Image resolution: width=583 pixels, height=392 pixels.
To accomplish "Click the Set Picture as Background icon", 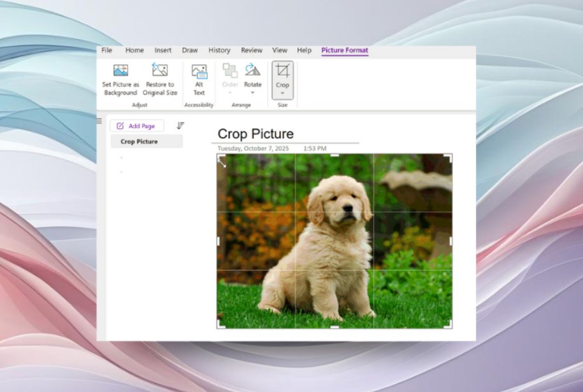I will click(120, 70).
